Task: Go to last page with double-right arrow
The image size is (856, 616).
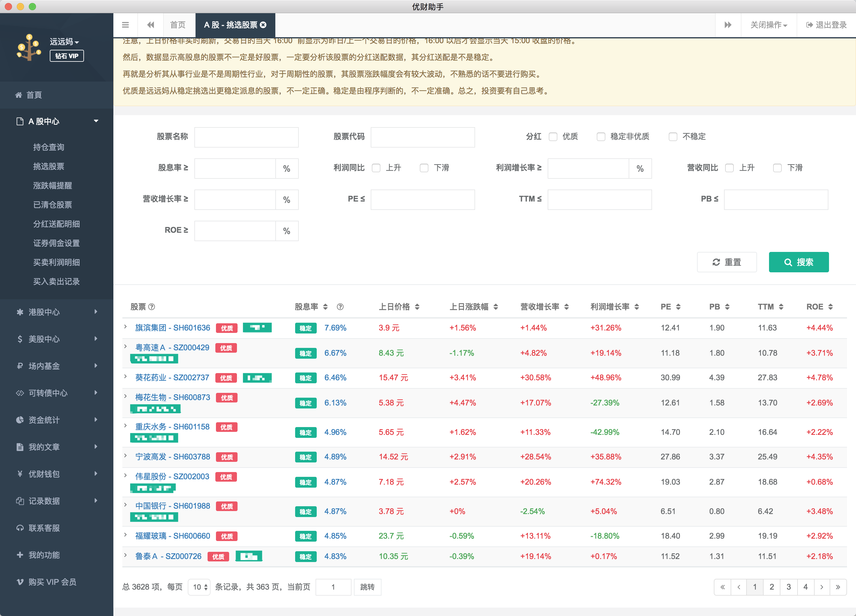Action: pos(838,587)
